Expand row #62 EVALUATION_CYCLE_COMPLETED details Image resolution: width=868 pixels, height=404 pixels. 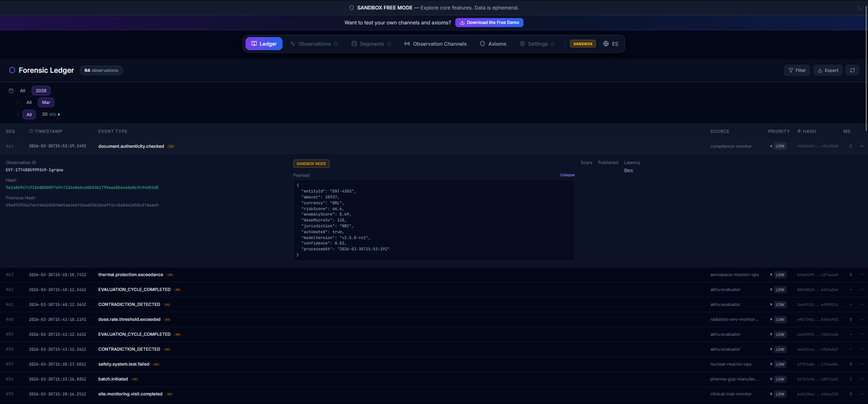pos(862,290)
